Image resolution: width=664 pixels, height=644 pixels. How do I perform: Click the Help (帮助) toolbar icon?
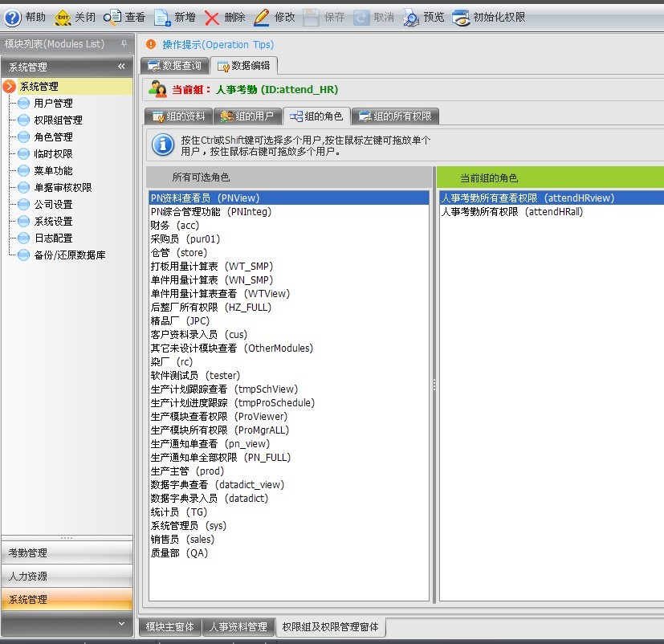pyautogui.click(x=14, y=17)
